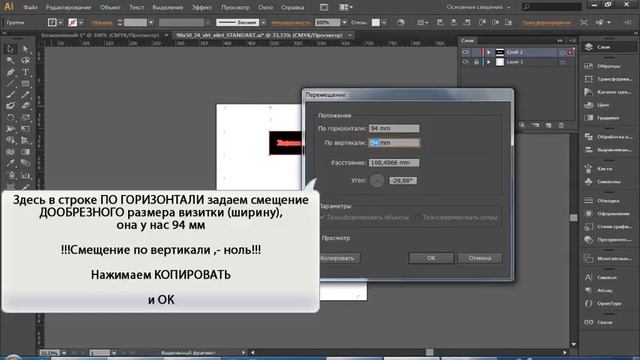Click the Recolor Artwork wheel icon

[401, 22]
